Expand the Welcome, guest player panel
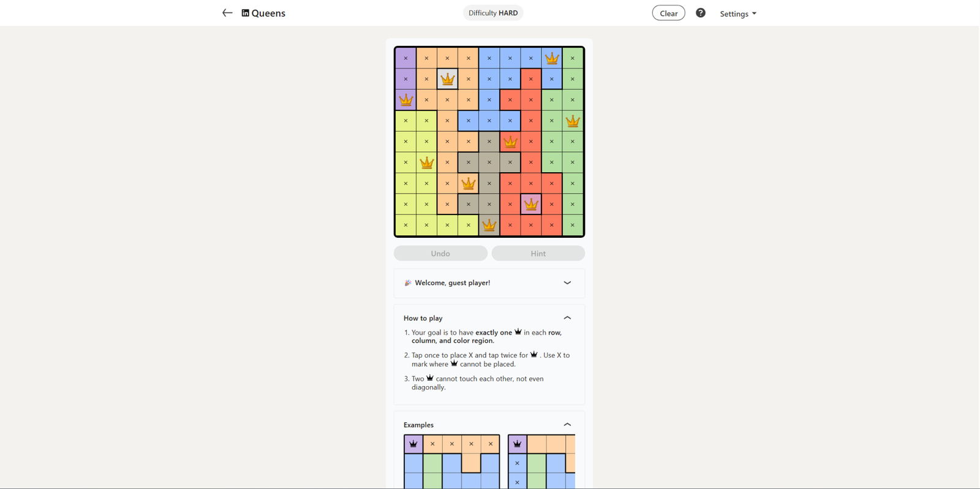980x489 pixels. (x=567, y=282)
